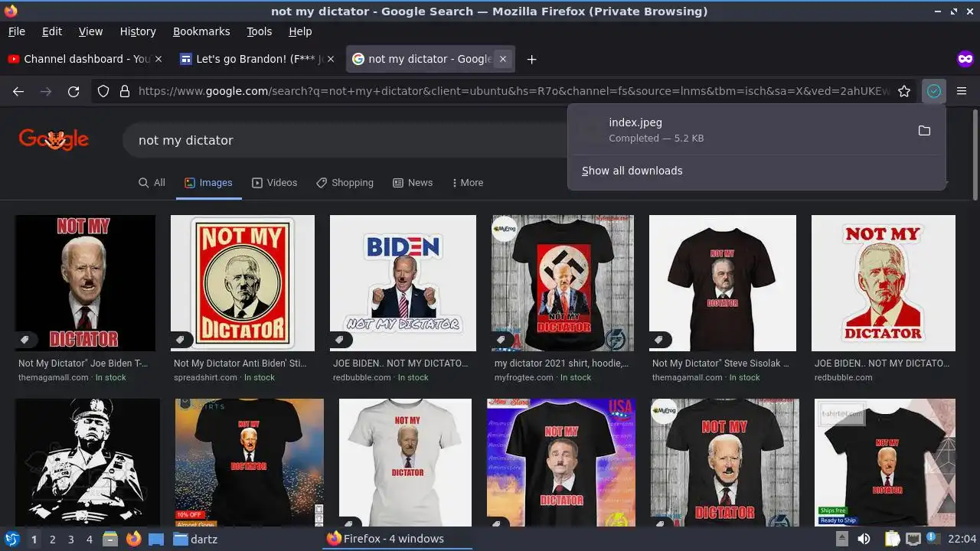Toggle the downloads panel toolbar button
980x551 pixels.
pos(933,91)
